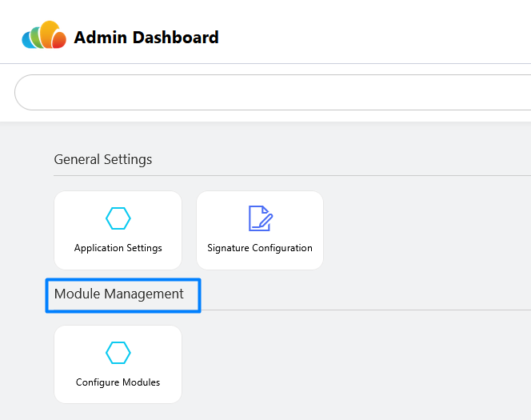The width and height of the screenshot is (531, 420).
Task: Click the divider line under General Settings
Action: [x=292, y=175]
